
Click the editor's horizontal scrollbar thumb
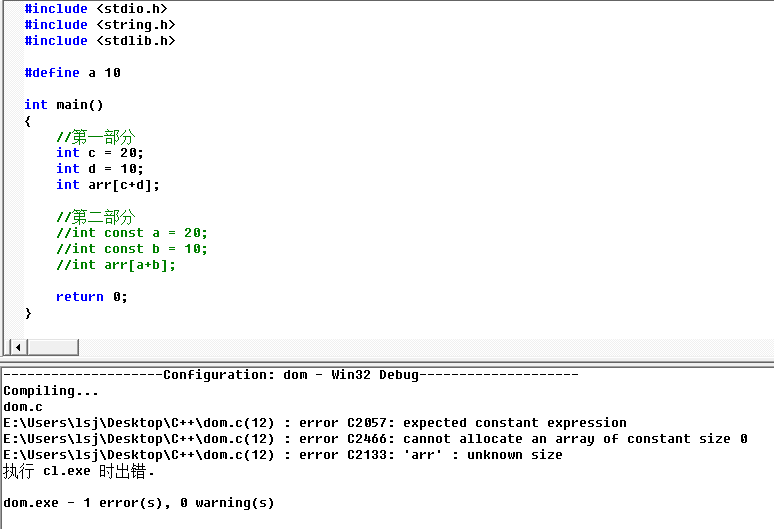pos(53,347)
